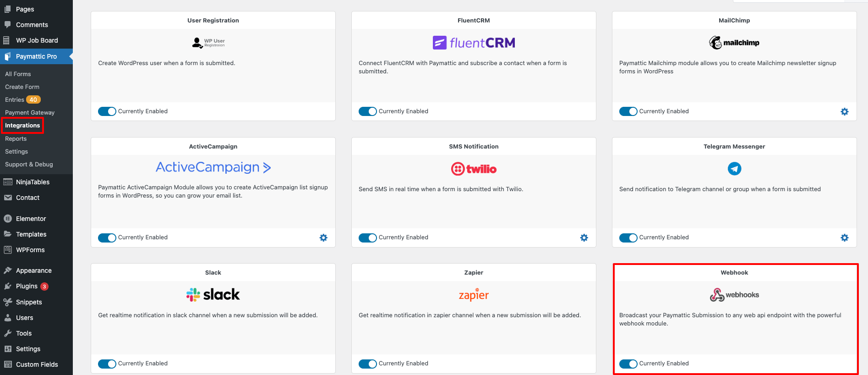
Task: Click the ActiveCampaign card title
Action: pyautogui.click(x=213, y=146)
